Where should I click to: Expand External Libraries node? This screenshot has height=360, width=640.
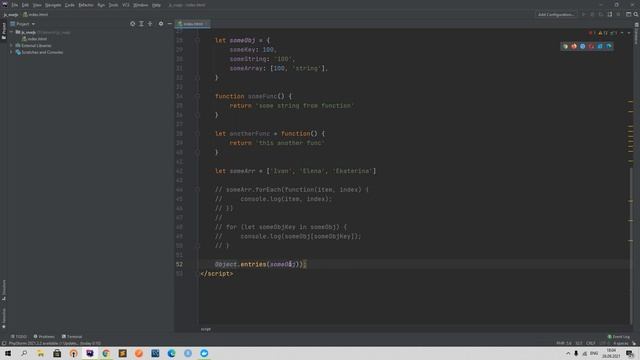pyautogui.click(x=11, y=45)
